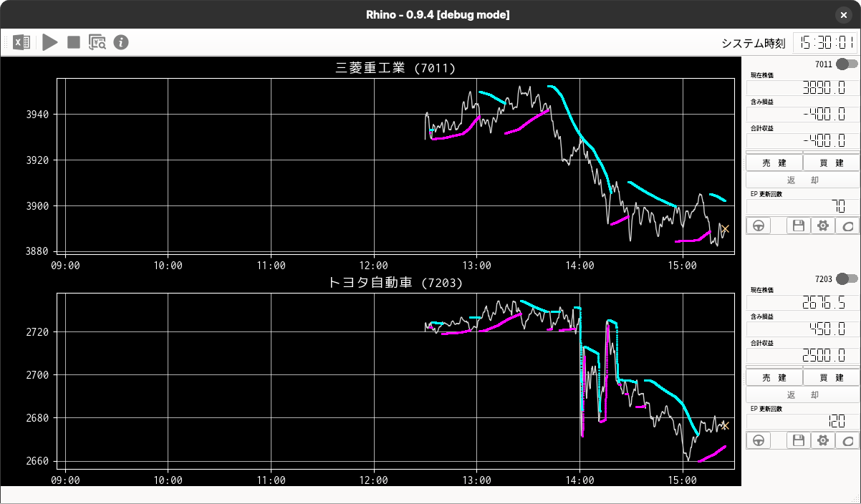The image size is (861, 504).
Task: Select 7203 含み損益 value 450.0
Action: (x=802, y=329)
